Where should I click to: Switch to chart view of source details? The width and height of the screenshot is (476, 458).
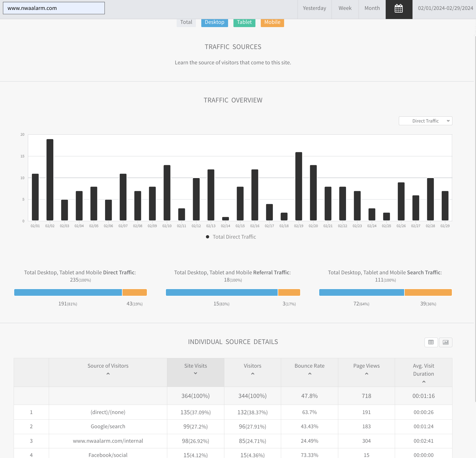446,342
